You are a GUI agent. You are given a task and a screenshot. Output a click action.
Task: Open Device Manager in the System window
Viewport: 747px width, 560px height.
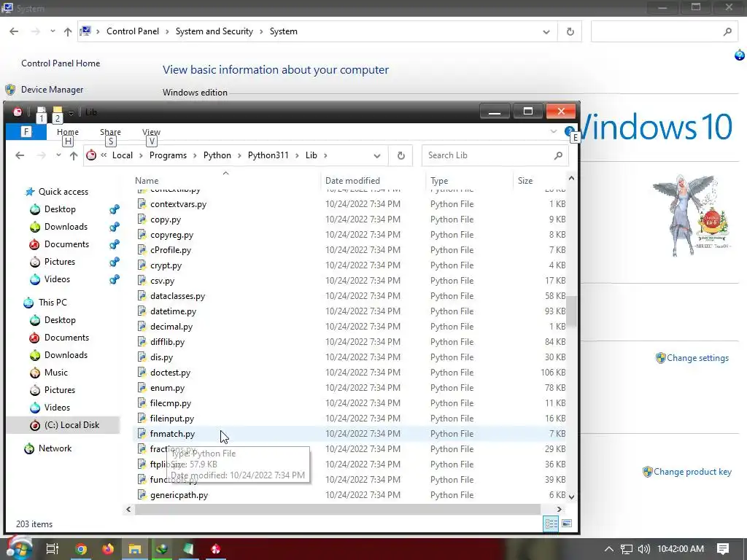[x=52, y=90]
